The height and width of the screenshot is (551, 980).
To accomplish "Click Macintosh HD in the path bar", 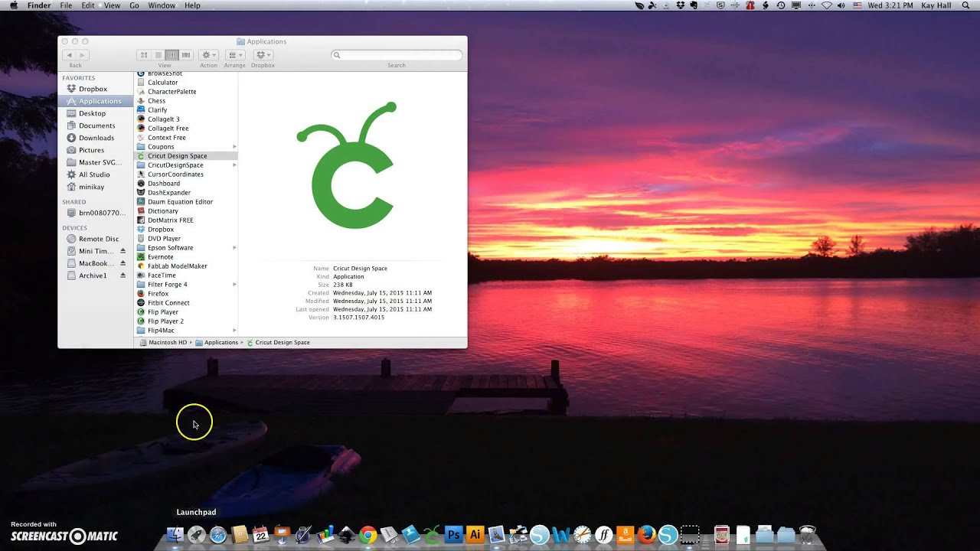I will [163, 343].
